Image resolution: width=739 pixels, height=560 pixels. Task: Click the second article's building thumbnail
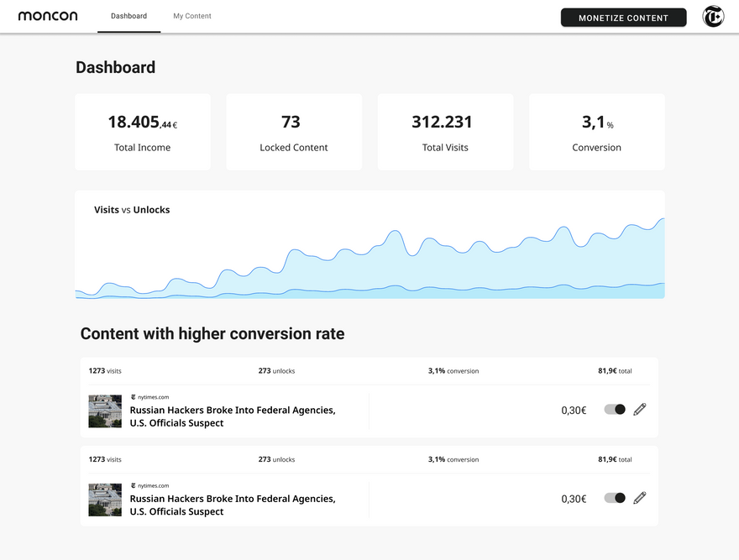[x=105, y=500]
